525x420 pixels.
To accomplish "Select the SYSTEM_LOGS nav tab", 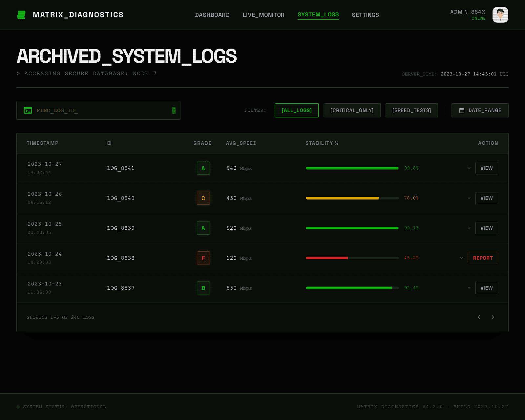I will (318, 15).
